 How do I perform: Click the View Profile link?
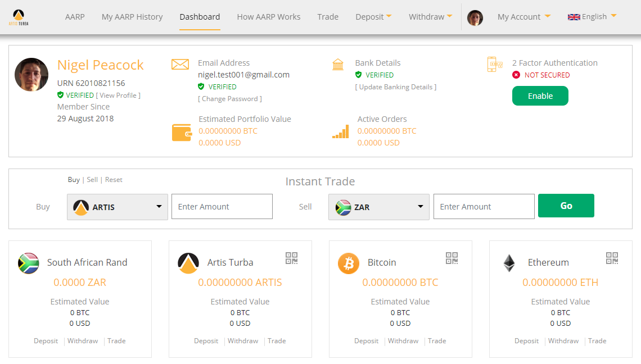118,95
